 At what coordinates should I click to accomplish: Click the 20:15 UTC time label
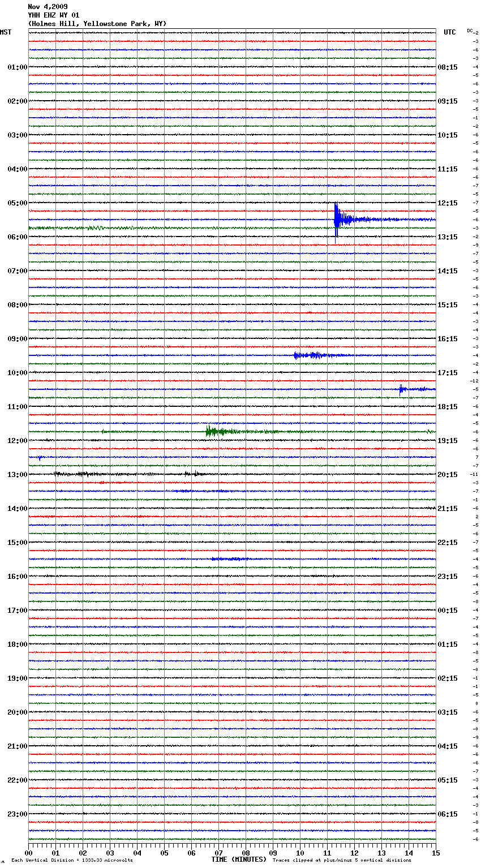[x=448, y=475]
